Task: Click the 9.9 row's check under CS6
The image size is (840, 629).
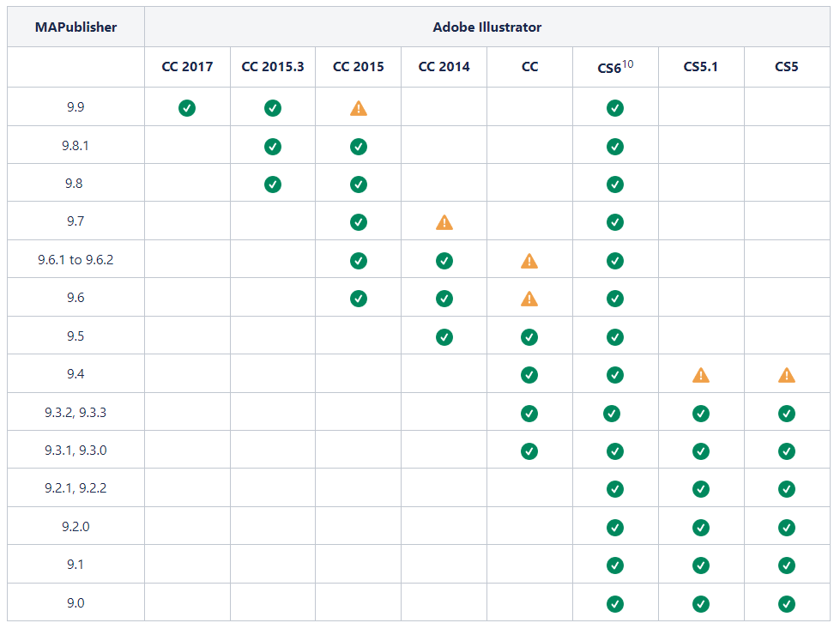Action: [x=615, y=108]
